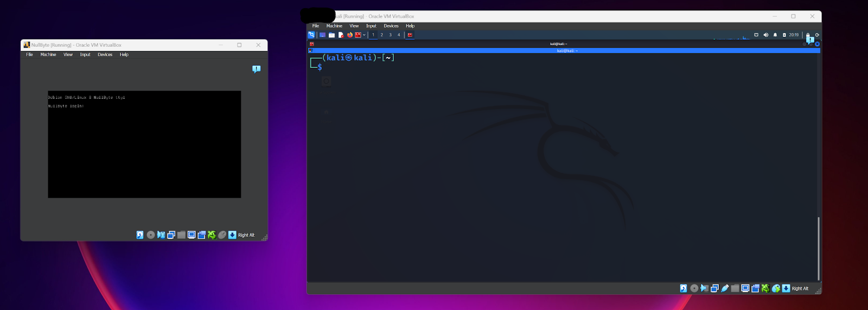
Task: Open the Kali applications menu dragon icon
Action: [x=311, y=35]
